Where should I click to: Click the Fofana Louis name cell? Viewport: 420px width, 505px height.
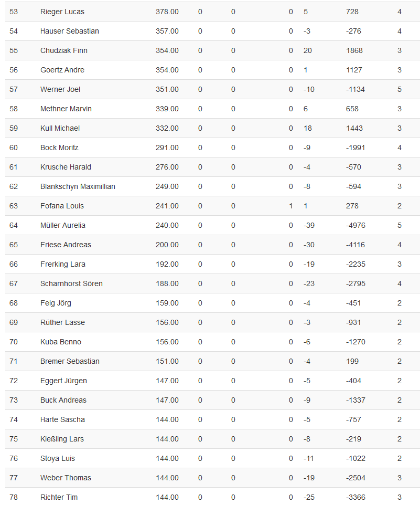pos(62,206)
